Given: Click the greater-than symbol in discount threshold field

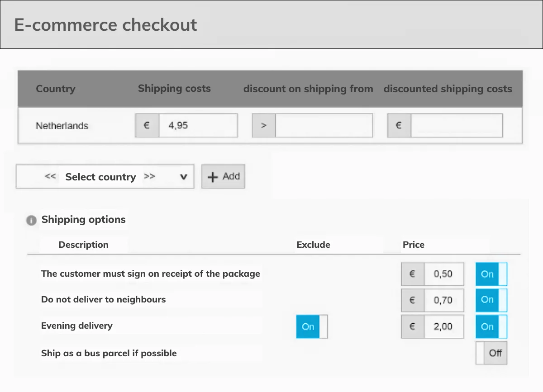Looking at the screenshot, I should [x=264, y=126].
